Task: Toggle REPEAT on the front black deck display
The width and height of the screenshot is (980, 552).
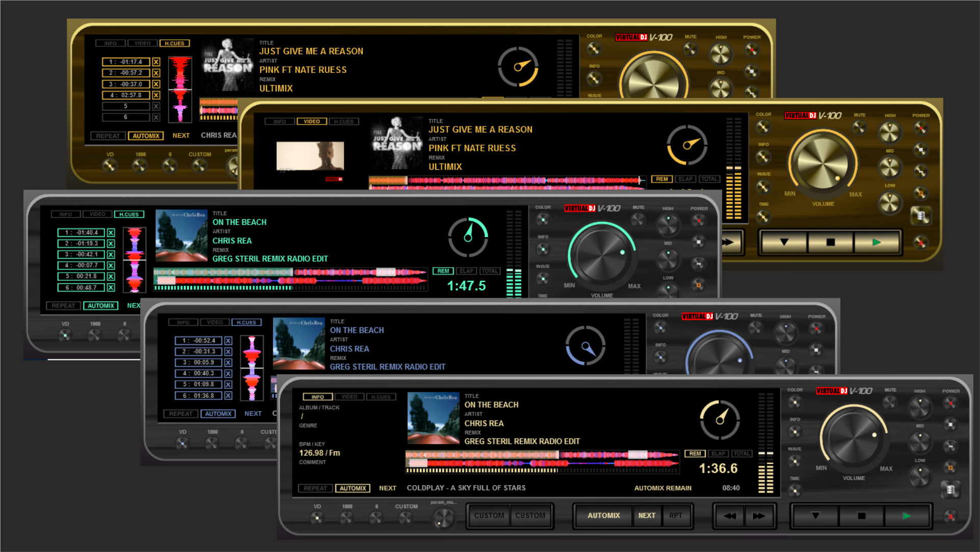Action: pyautogui.click(x=315, y=488)
